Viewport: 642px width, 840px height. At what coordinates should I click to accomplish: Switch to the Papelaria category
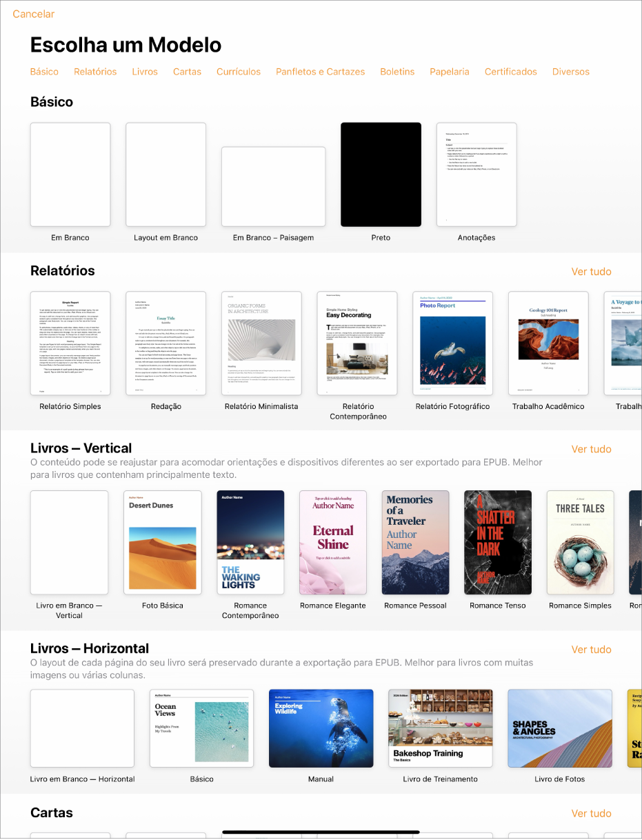[450, 72]
